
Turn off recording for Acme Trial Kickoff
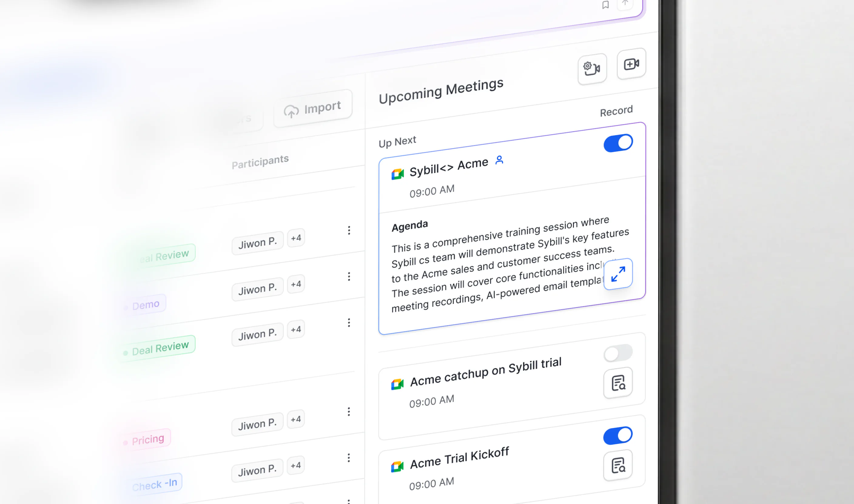pos(618,436)
